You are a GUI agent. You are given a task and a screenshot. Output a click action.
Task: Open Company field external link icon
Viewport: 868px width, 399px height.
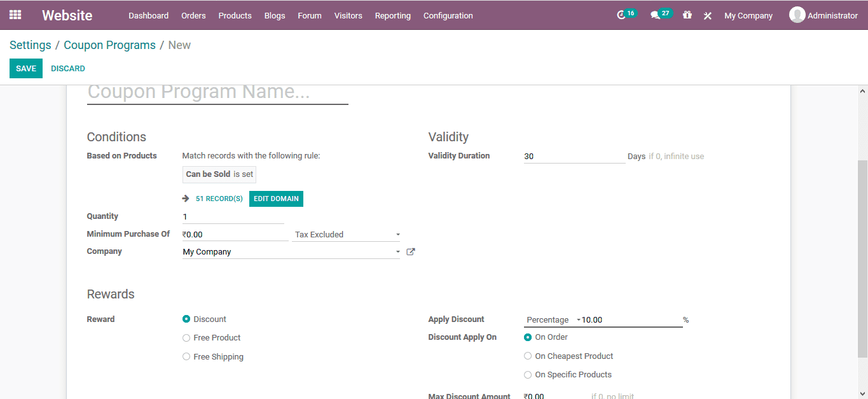(x=410, y=251)
